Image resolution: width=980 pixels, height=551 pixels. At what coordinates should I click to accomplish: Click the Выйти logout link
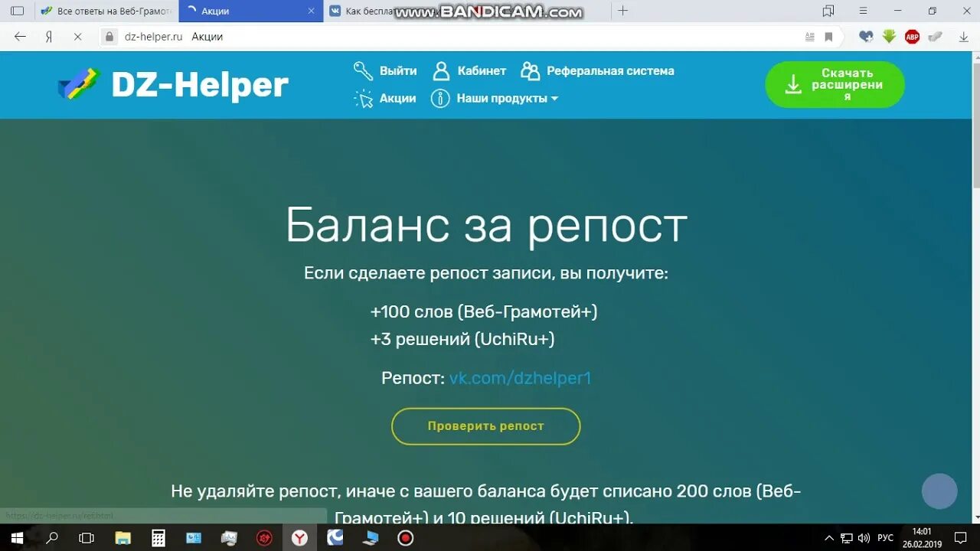click(x=398, y=71)
